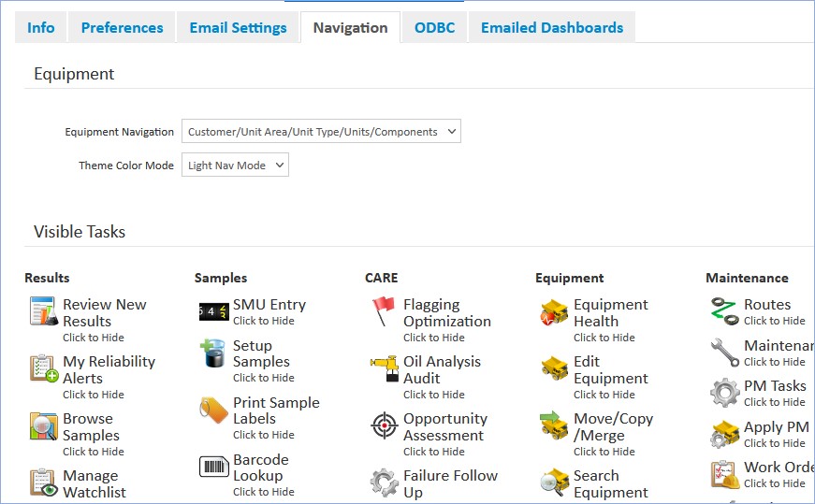Click the Opportunity Assessment target icon
This screenshot has height=504, width=815.
point(384,425)
